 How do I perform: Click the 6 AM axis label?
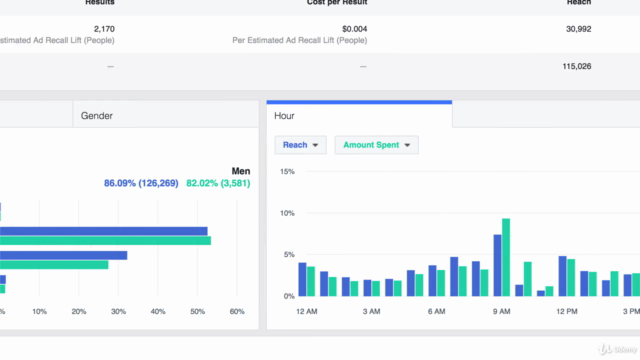tap(436, 311)
